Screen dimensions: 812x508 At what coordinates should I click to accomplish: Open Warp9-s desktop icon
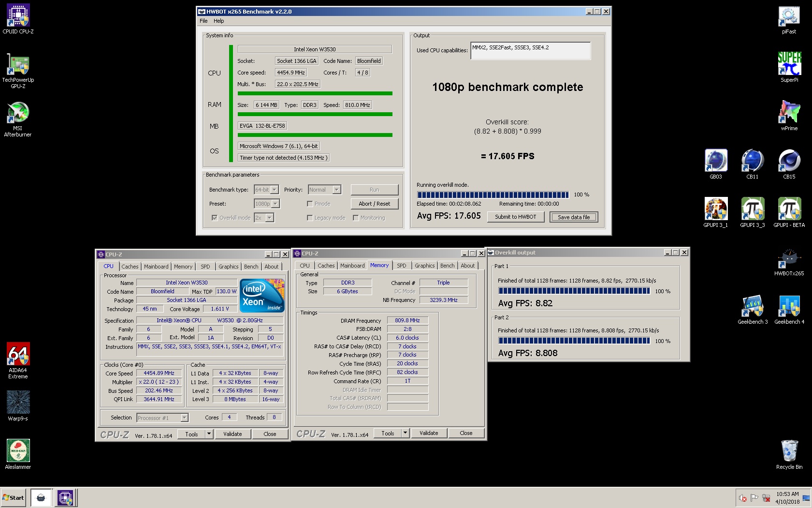click(18, 405)
